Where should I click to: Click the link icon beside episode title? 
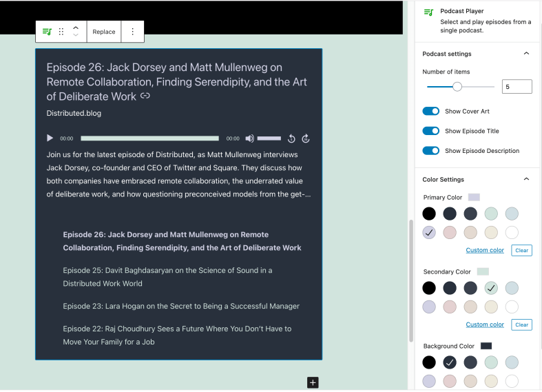click(145, 96)
